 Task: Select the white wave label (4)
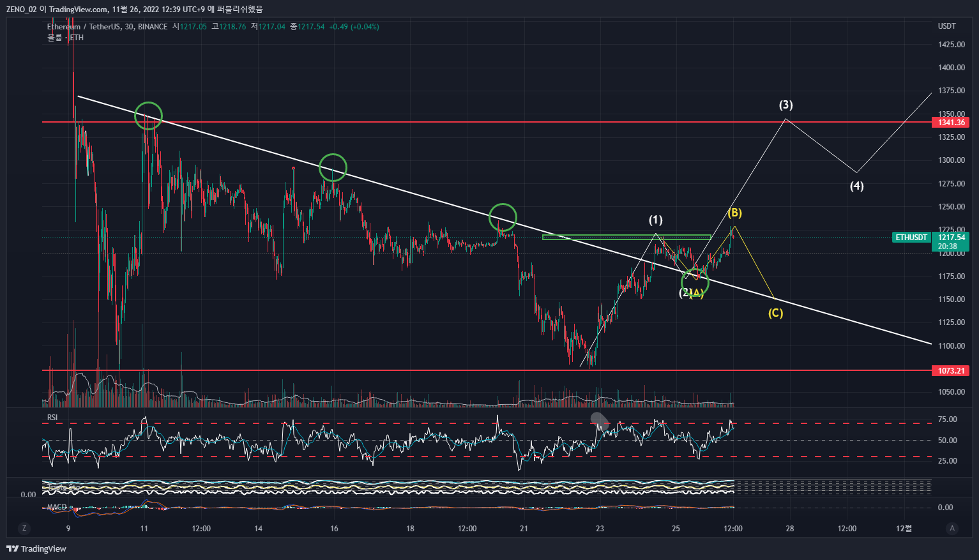[x=856, y=186]
